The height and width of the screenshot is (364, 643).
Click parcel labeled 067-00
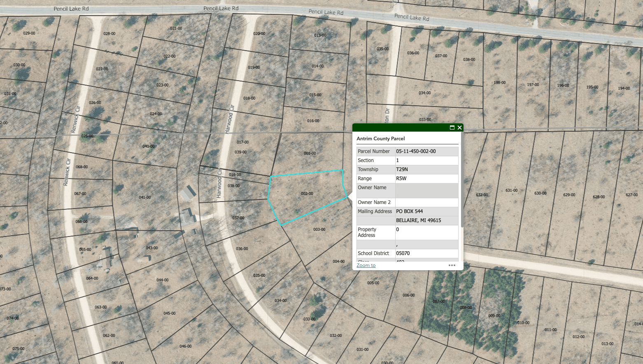pos(80,194)
